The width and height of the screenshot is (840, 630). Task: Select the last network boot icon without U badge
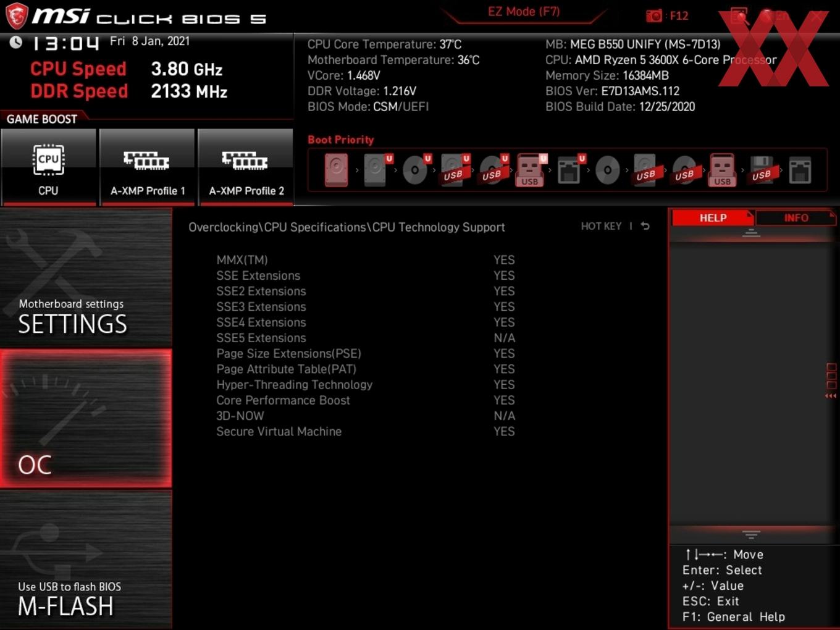tap(800, 170)
